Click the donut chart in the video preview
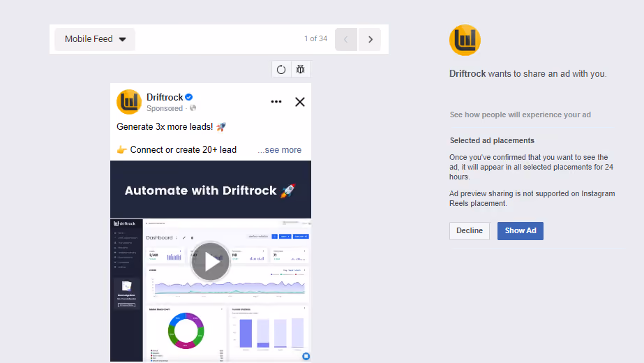 pyautogui.click(x=186, y=331)
